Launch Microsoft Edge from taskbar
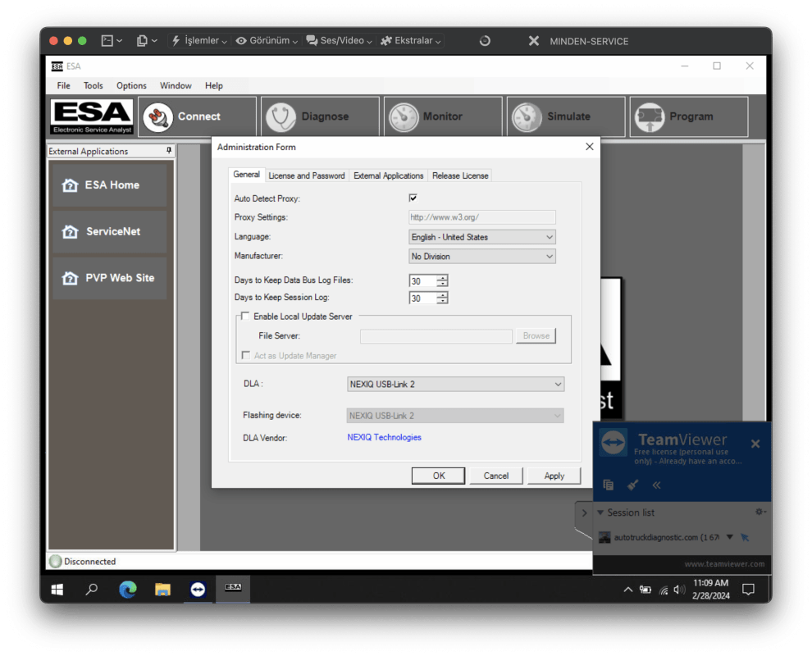This screenshot has width=812, height=656. 127,590
